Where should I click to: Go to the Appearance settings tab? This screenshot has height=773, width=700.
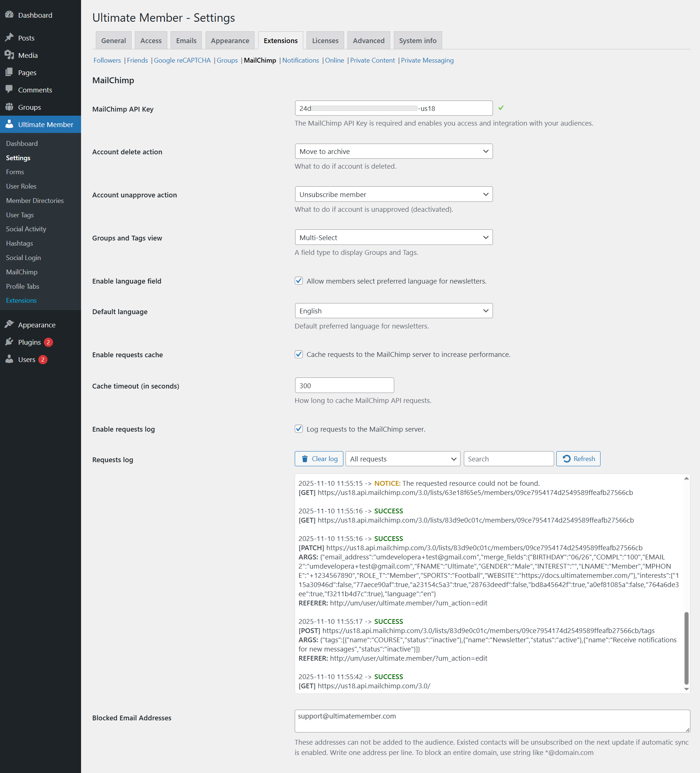coord(230,41)
